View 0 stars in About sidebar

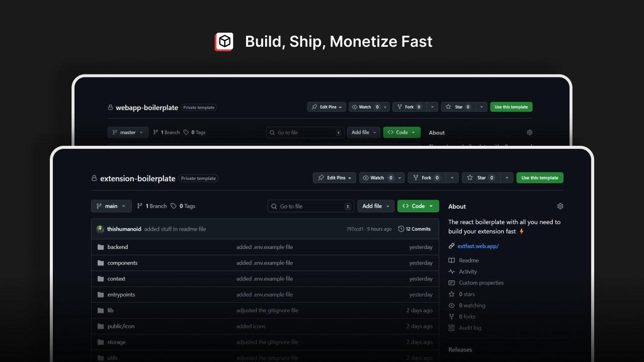(467, 294)
